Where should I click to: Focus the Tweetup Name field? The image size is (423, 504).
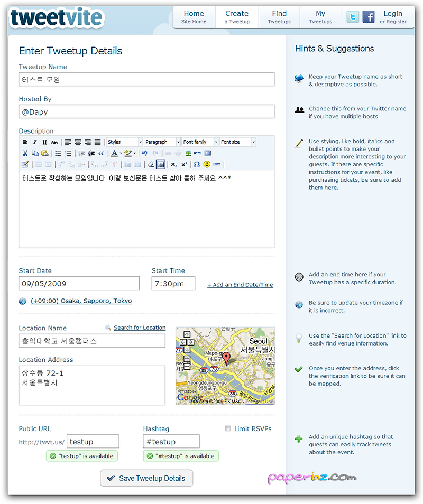pos(146,79)
